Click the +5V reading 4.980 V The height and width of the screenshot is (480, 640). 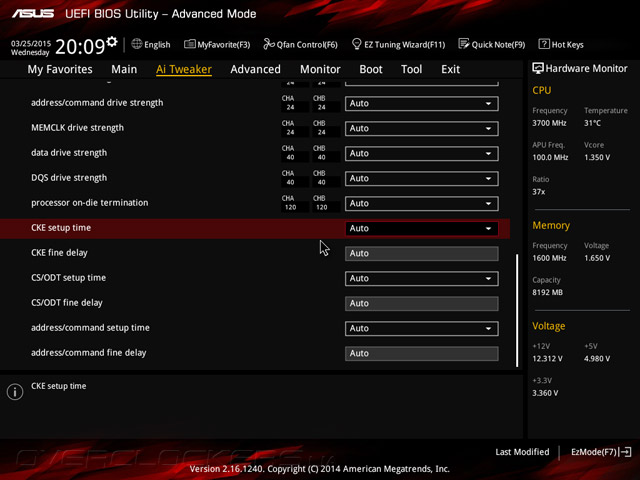click(597, 358)
